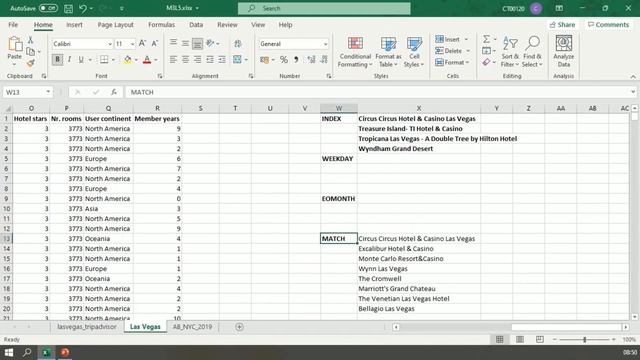Open Sort & Filter menu
The image size is (640, 360).
click(510, 52)
